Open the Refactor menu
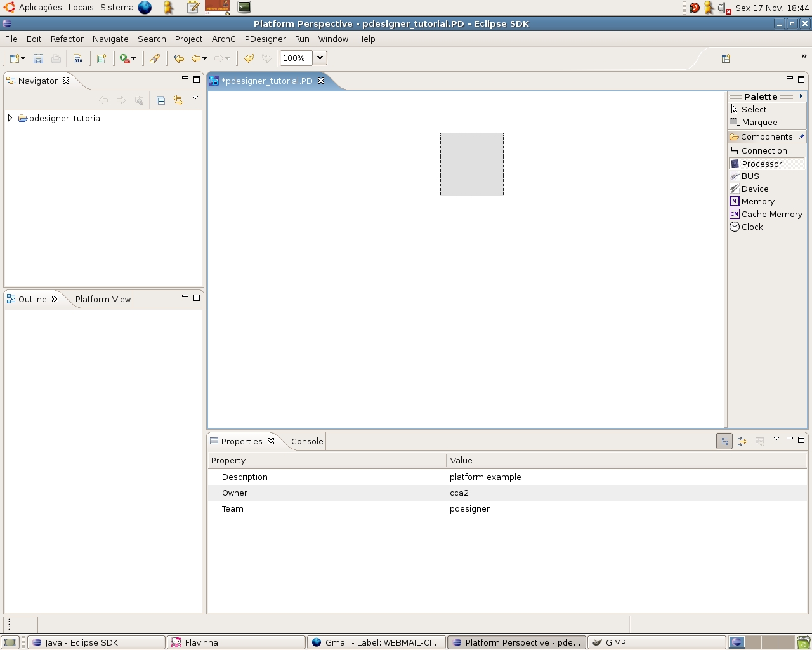 (67, 39)
